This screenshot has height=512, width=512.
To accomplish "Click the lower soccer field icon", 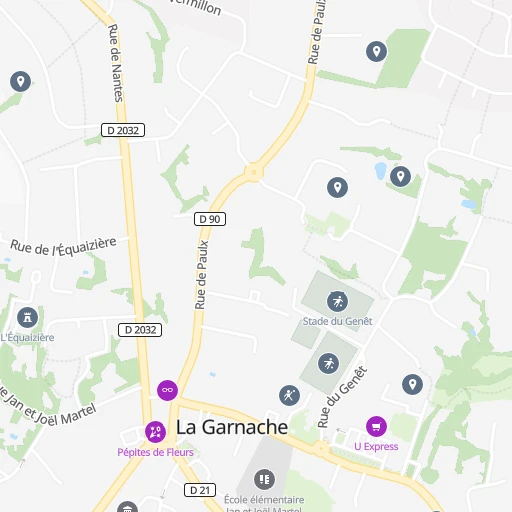I will click(329, 363).
